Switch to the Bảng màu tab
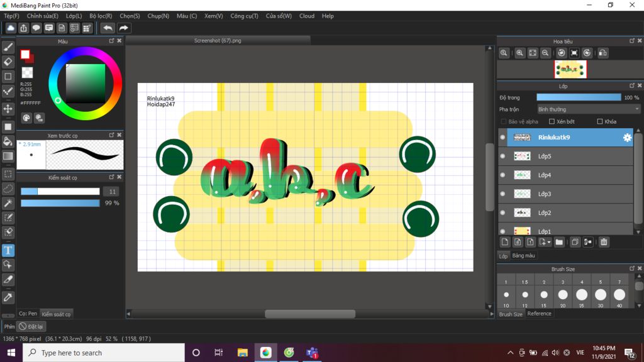 pyautogui.click(x=524, y=256)
